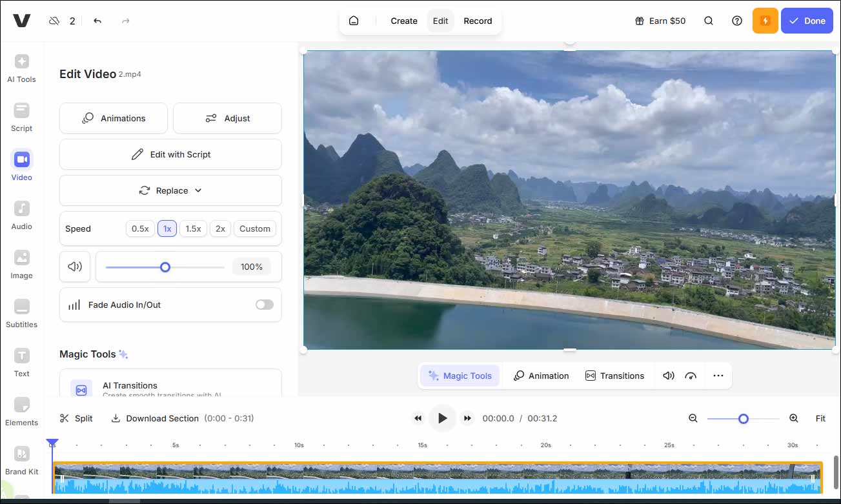Open the Elements panel
Screen dimensions: 841x504
21,411
